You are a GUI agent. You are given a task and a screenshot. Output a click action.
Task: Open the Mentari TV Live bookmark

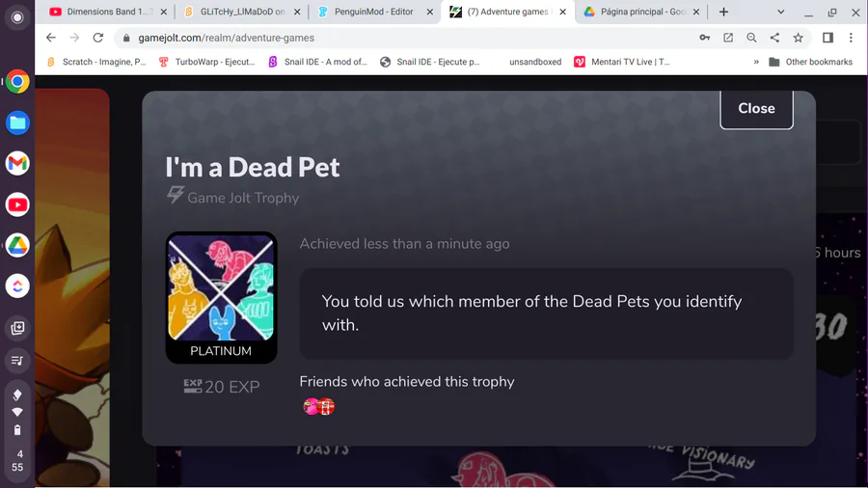point(622,62)
